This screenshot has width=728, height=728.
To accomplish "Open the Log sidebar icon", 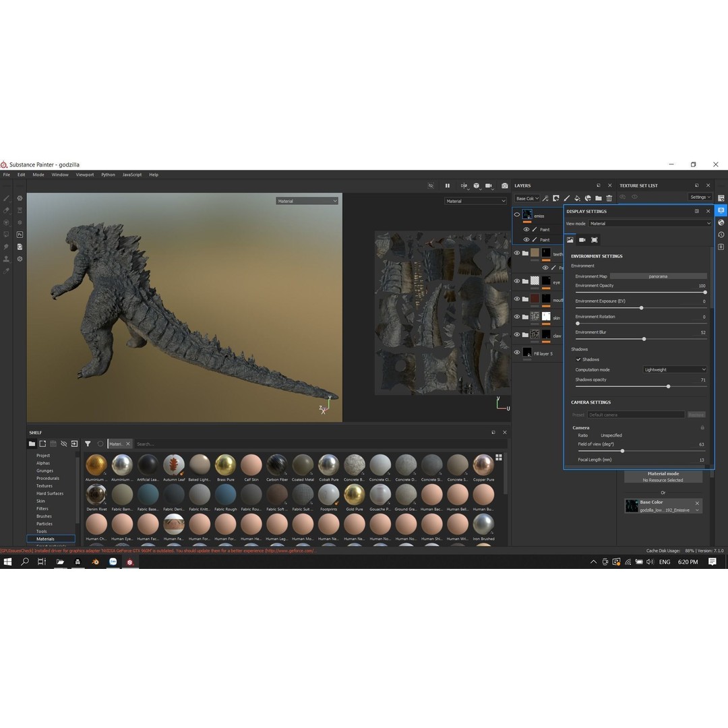I will (721, 247).
